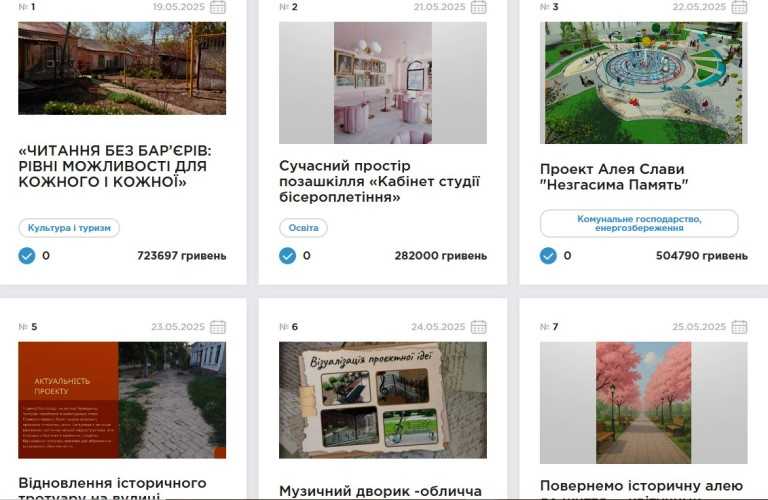Screen dimensions: 768x500
Task: Click the calendar icon on project №3
Action: point(739,7)
